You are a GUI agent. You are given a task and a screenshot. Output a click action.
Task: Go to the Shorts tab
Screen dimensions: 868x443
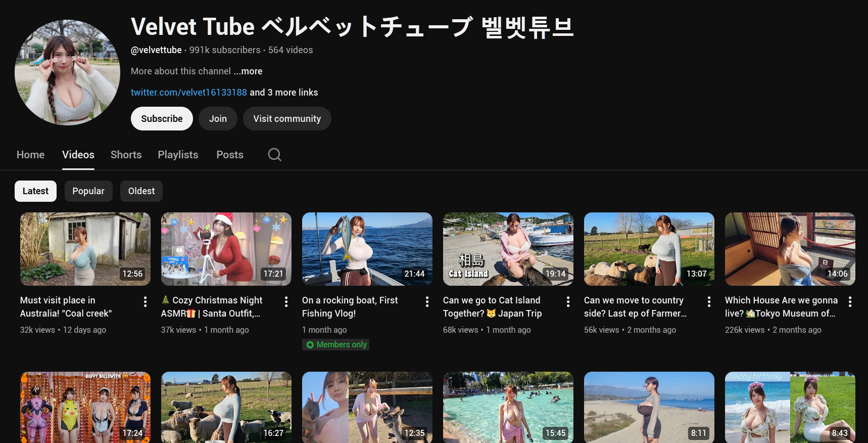coord(126,155)
